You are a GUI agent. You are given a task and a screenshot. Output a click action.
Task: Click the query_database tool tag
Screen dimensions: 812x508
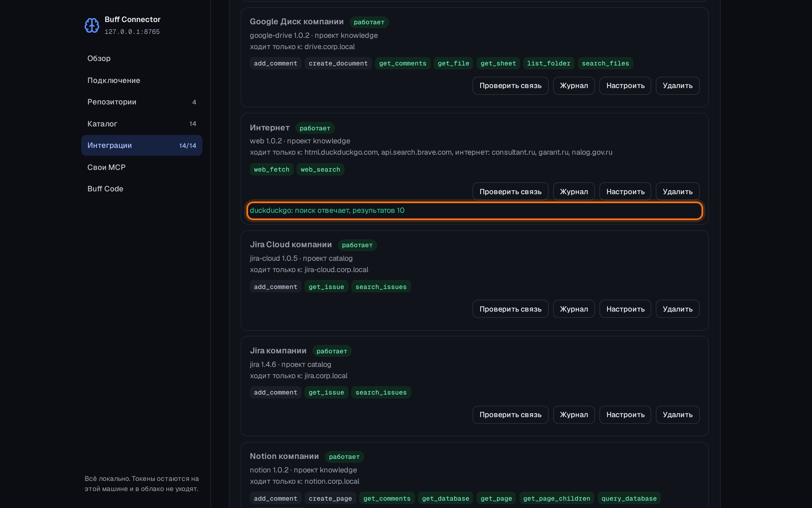point(629,498)
